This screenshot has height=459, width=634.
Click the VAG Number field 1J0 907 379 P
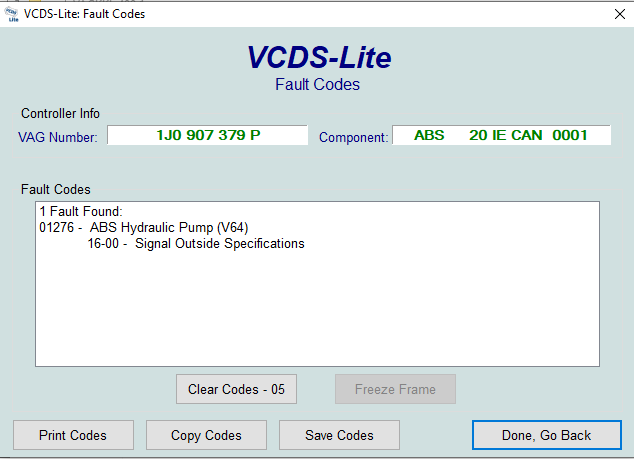coord(207,135)
